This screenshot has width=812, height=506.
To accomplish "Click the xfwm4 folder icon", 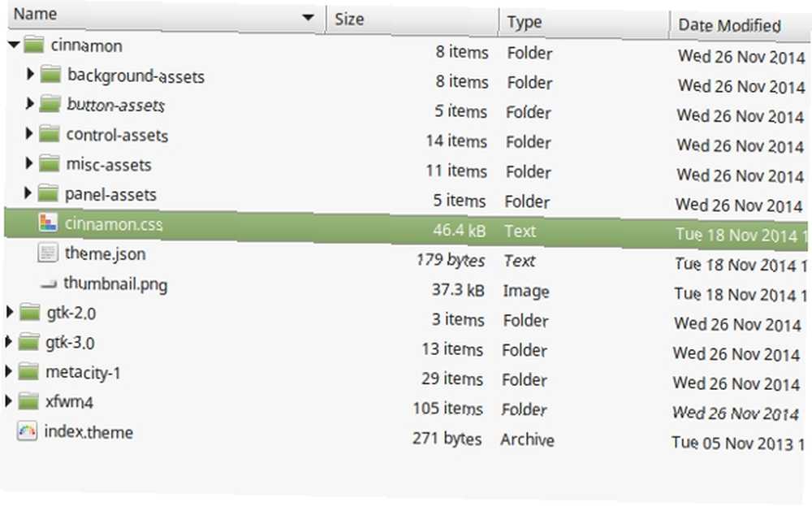I will [29, 401].
